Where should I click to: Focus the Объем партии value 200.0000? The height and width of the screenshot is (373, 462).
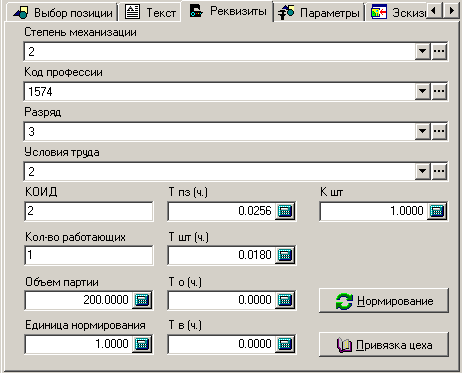pos(79,300)
